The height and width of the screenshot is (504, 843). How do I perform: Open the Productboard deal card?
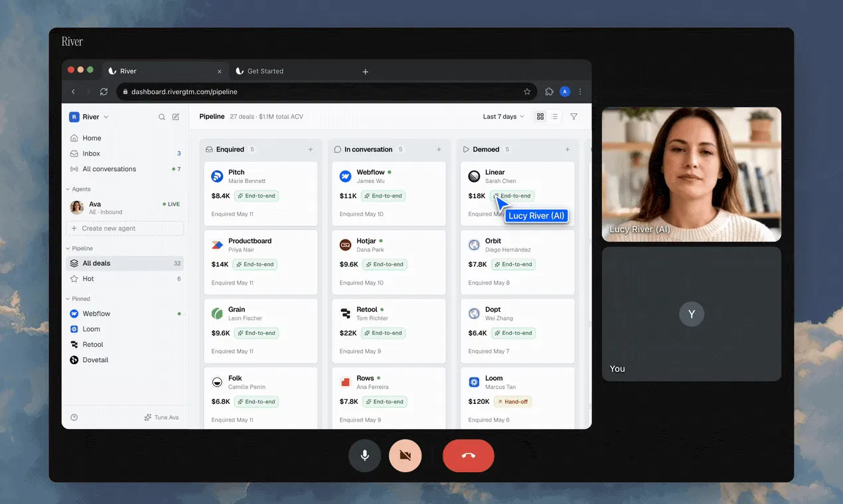pos(261,261)
